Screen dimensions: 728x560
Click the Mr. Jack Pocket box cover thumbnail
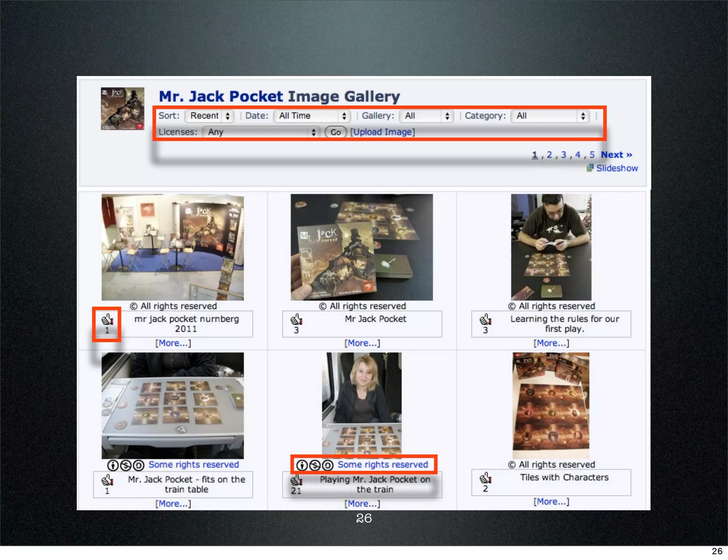point(122,109)
